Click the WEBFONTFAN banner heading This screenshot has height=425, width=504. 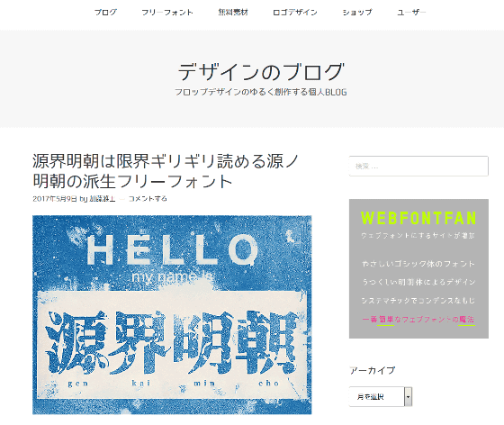(418, 218)
